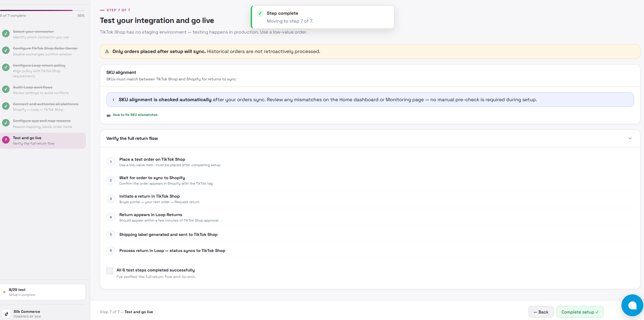Click the check icon beside Configure TikTok Shop Seller Center
Viewport: 644px width, 320px height.
(6, 50)
